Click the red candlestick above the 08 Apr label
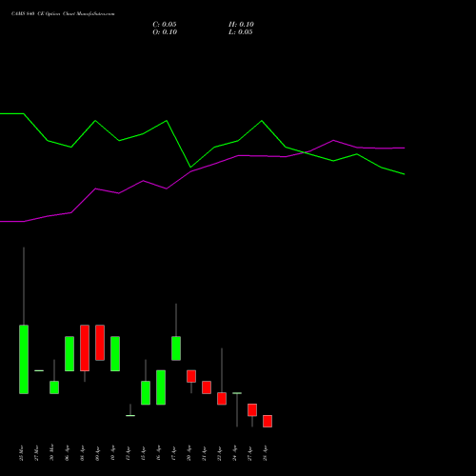476x476 pixels. tap(85, 347)
